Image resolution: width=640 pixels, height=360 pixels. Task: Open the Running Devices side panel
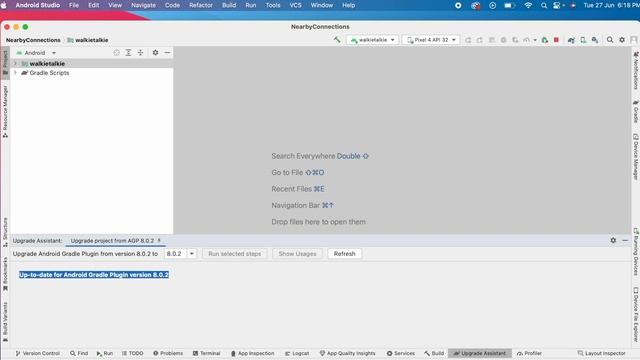point(636,252)
